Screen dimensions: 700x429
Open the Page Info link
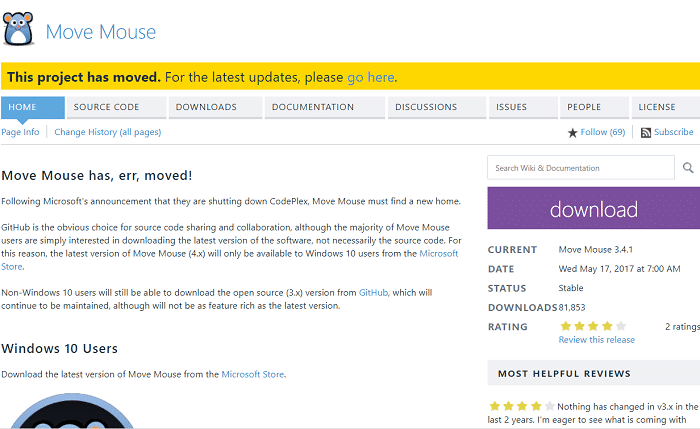pyautogui.click(x=20, y=132)
